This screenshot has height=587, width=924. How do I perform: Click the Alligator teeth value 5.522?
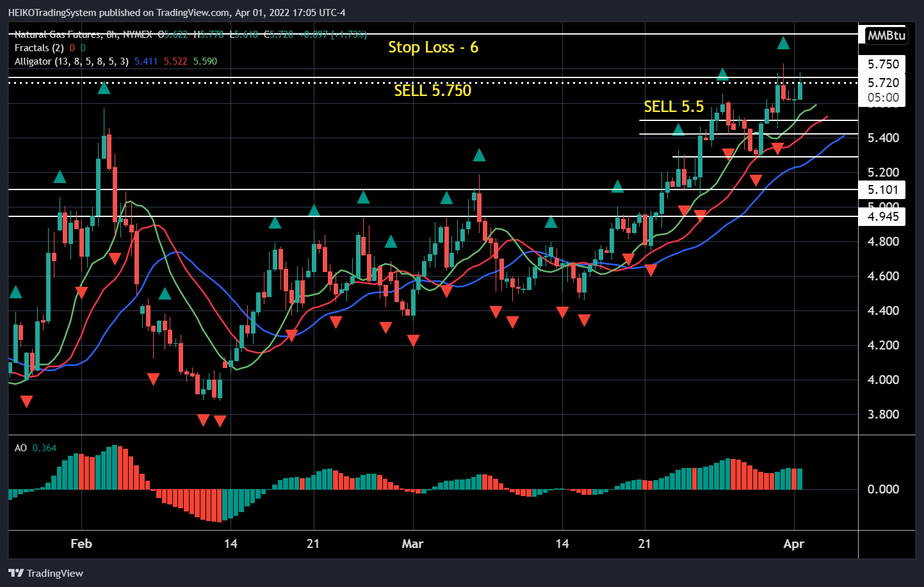coord(175,61)
